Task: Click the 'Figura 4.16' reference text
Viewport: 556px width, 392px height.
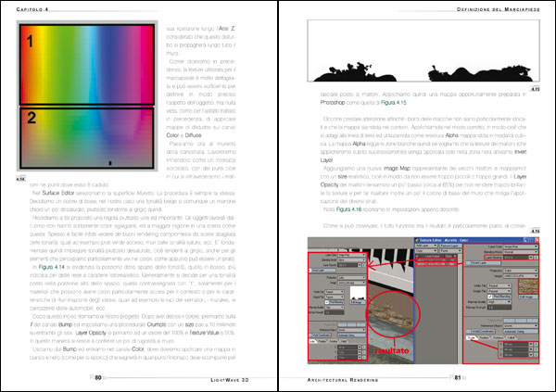Action: (349, 209)
